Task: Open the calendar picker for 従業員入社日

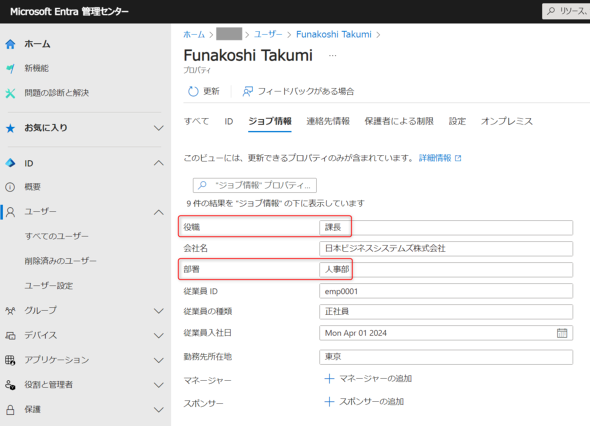Action: point(562,333)
